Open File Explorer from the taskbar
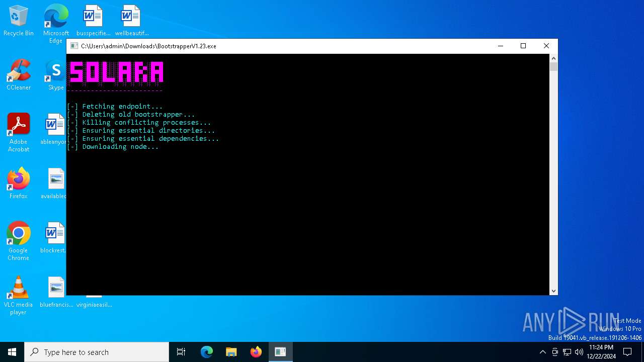 point(231,352)
